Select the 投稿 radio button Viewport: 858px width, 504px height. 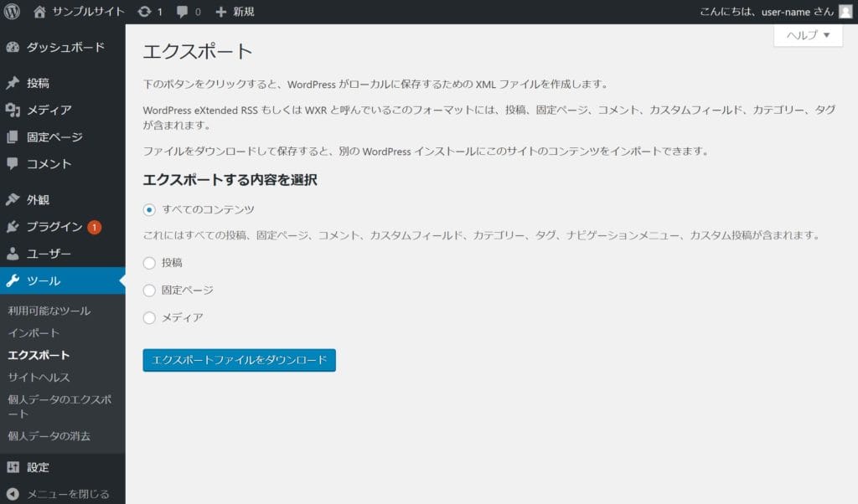pos(149,263)
